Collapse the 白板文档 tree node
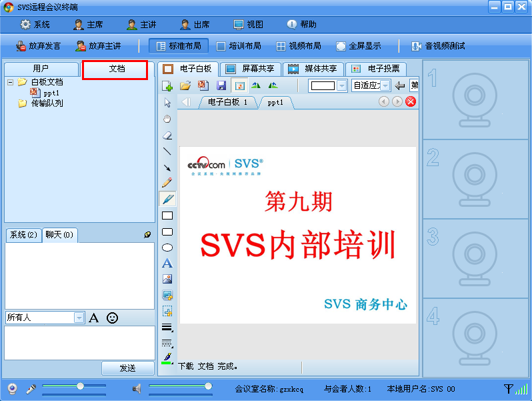 click(11, 82)
